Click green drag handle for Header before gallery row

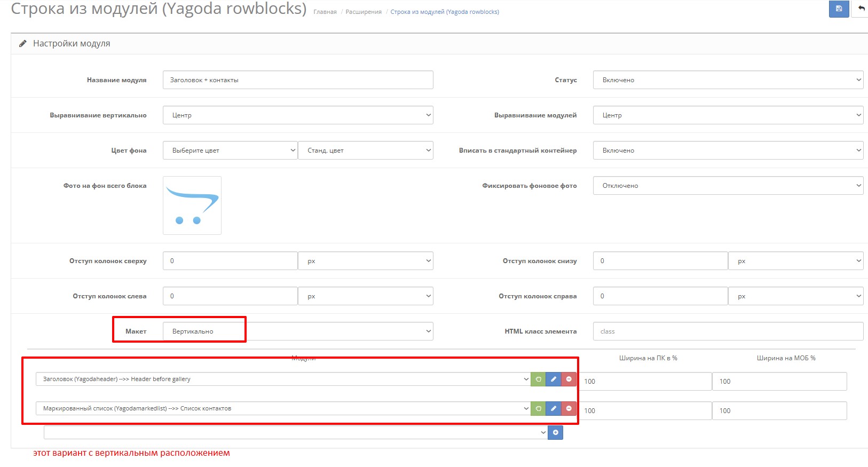pos(538,379)
